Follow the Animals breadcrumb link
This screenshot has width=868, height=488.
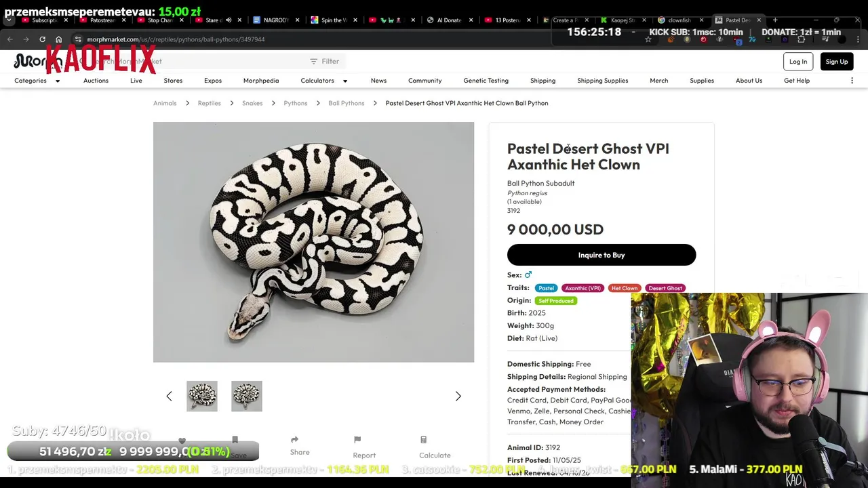[x=165, y=103]
